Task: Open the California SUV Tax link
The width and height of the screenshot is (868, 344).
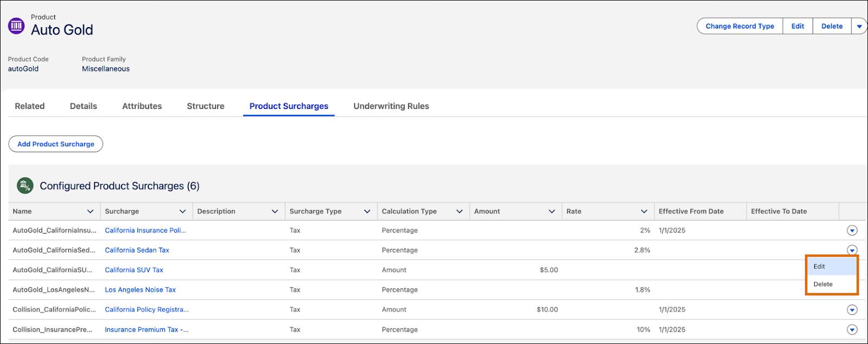Action: (x=134, y=270)
